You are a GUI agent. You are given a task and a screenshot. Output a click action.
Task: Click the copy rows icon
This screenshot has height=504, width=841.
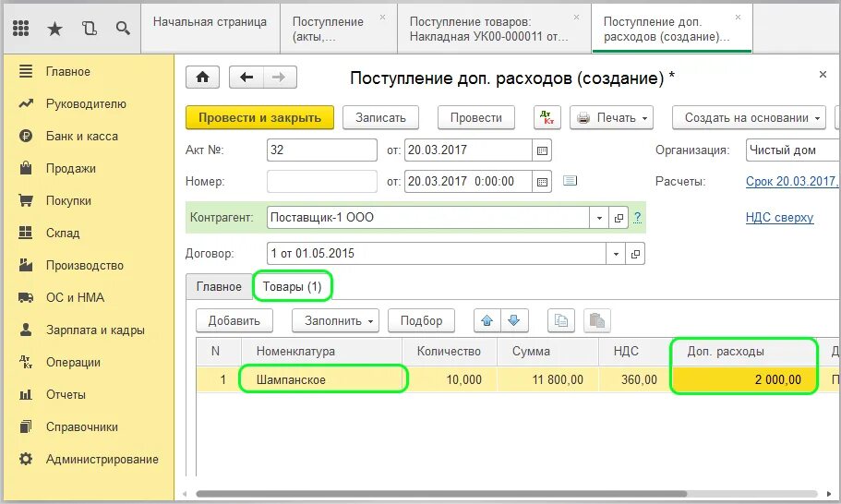[x=561, y=320]
